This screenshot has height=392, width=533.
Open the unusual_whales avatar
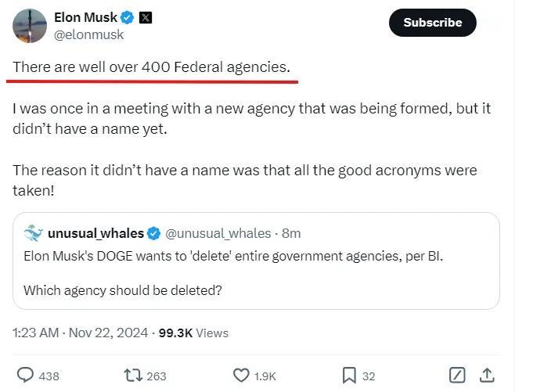pyautogui.click(x=33, y=233)
